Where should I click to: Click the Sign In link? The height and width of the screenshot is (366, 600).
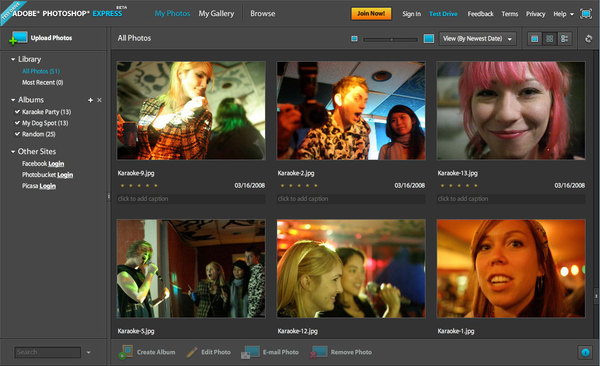click(x=411, y=14)
